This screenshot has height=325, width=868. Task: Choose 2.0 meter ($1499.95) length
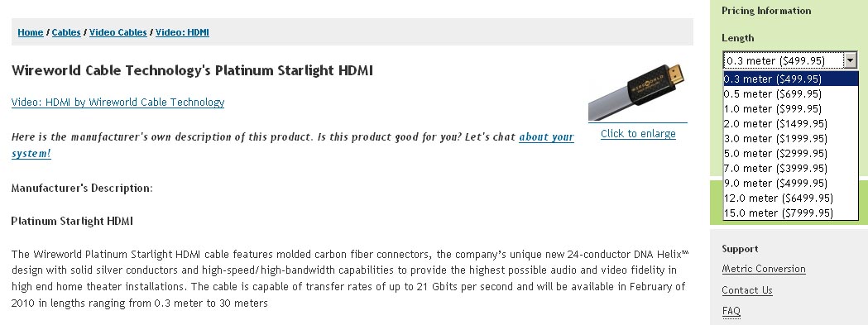(x=790, y=123)
